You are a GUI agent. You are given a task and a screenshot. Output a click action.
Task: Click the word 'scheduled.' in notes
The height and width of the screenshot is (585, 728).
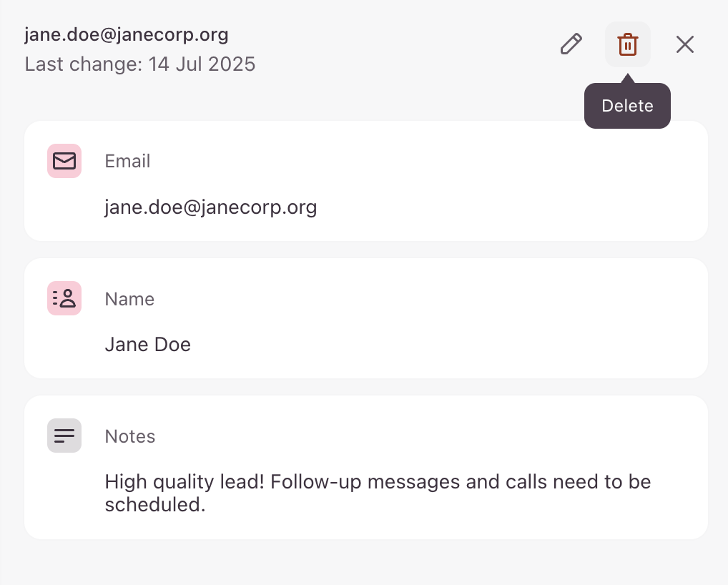pos(155,505)
